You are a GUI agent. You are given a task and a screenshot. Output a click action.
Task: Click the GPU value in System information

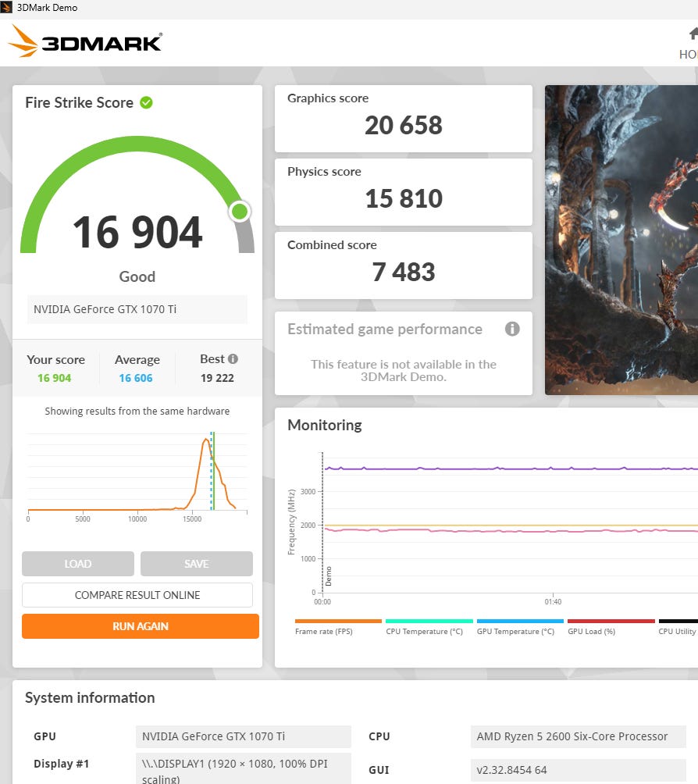pyautogui.click(x=244, y=736)
